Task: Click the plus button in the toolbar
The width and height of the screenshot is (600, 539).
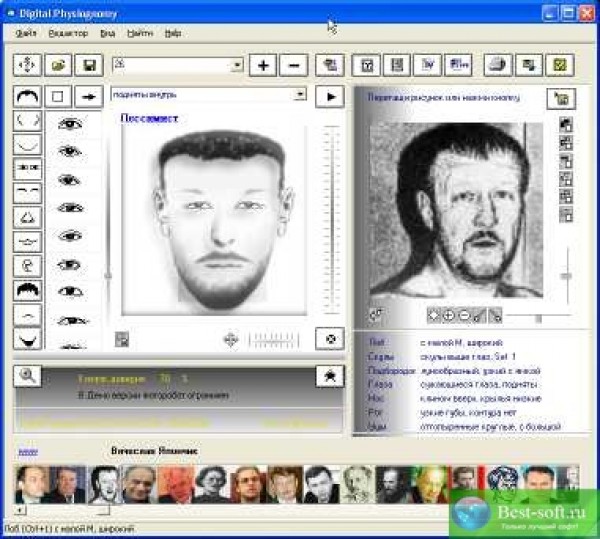Action: coord(264,65)
